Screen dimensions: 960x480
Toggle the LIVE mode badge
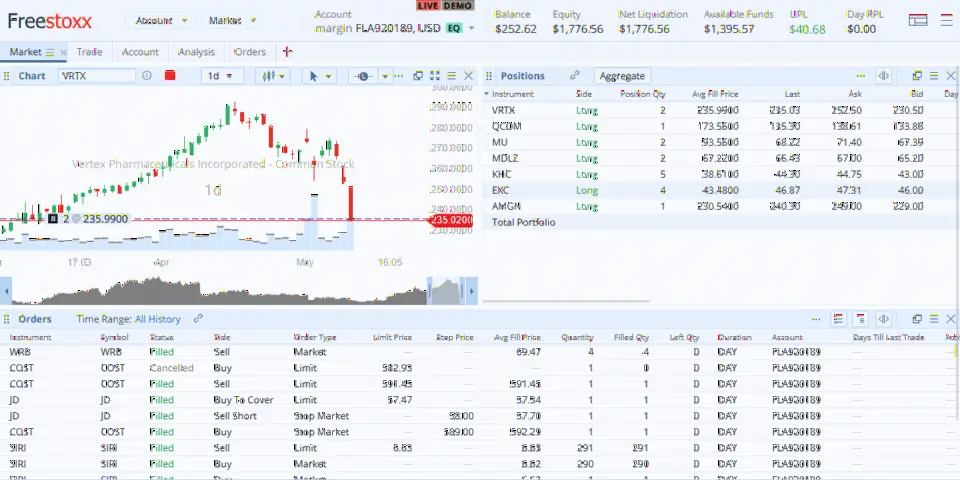(x=428, y=6)
